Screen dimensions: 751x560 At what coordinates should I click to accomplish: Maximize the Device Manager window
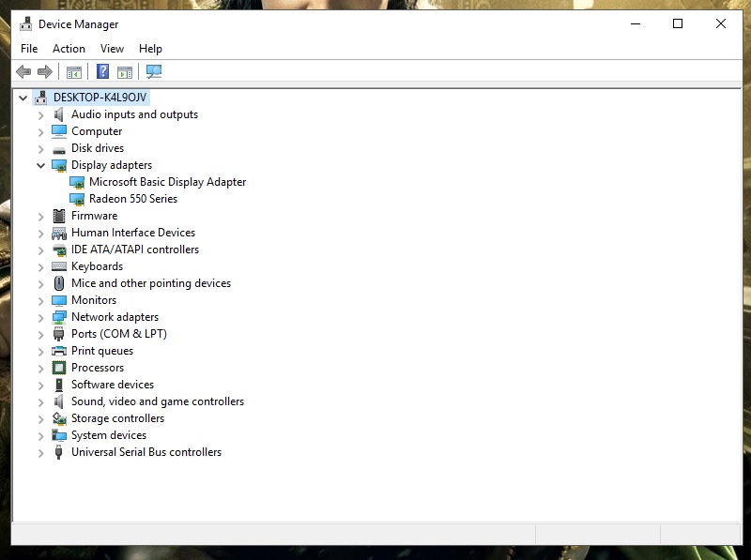pyautogui.click(x=678, y=23)
